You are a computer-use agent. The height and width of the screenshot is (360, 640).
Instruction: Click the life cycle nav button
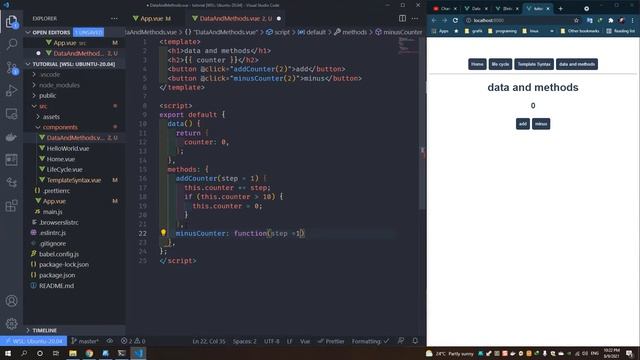click(x=500, y=64)
